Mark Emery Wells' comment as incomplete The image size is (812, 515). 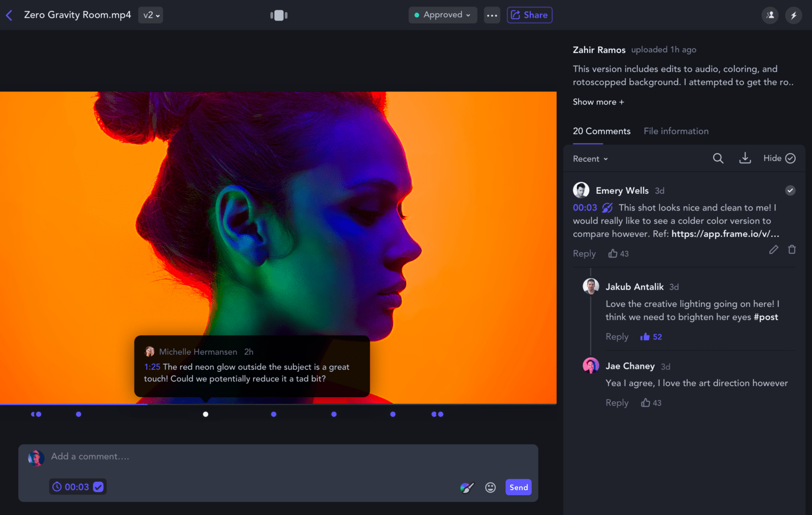(790, 190)
